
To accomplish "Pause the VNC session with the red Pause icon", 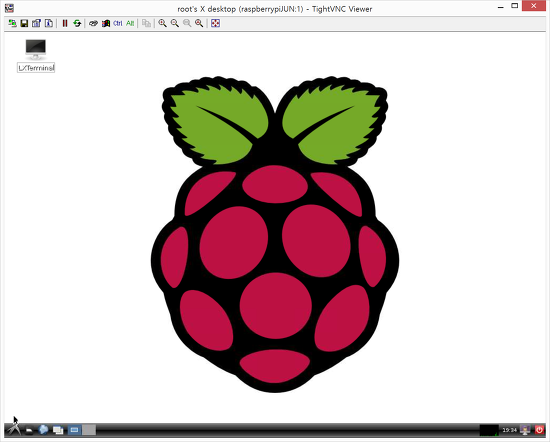I will [65, 23].
